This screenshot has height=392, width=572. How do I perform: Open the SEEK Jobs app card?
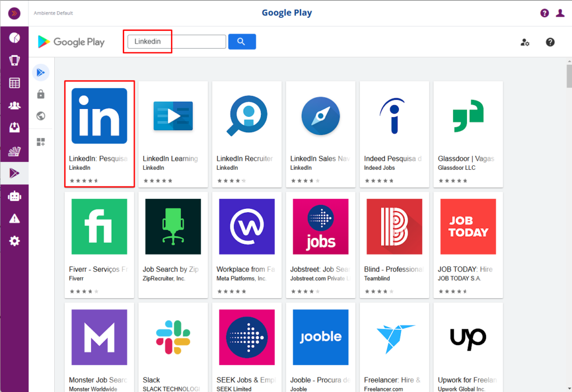tap(247, 347)
